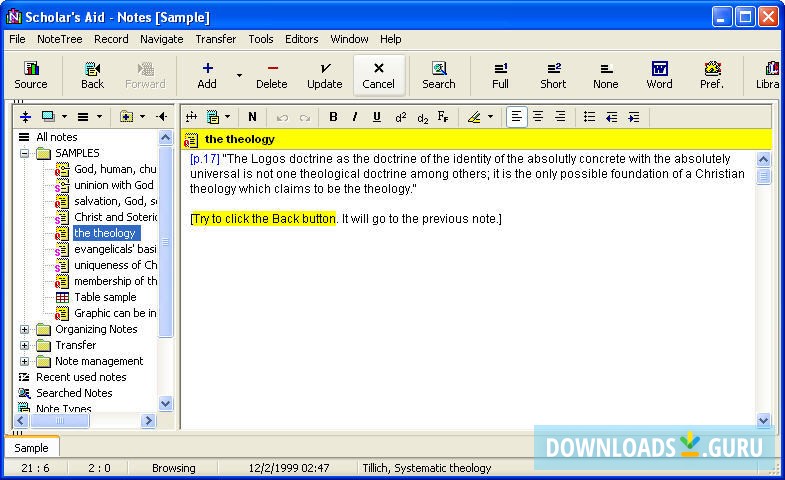Collapse the SAMPLES folder
Screen dimensions: 785x480
(25, 153)
